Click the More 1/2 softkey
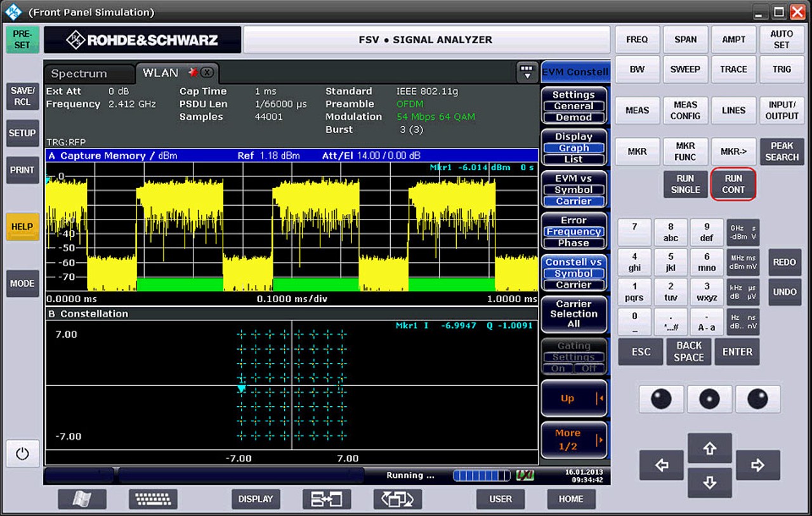 click(x=574, y=440)
